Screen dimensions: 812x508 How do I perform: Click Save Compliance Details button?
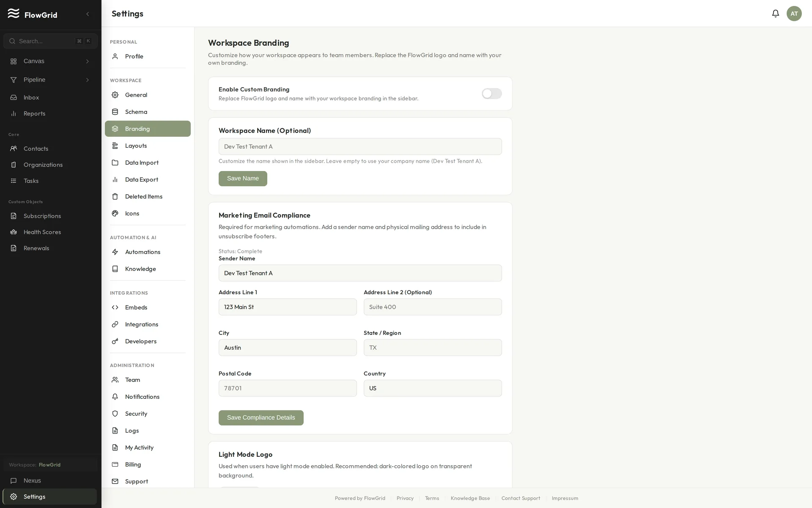[x=261, y=418]
